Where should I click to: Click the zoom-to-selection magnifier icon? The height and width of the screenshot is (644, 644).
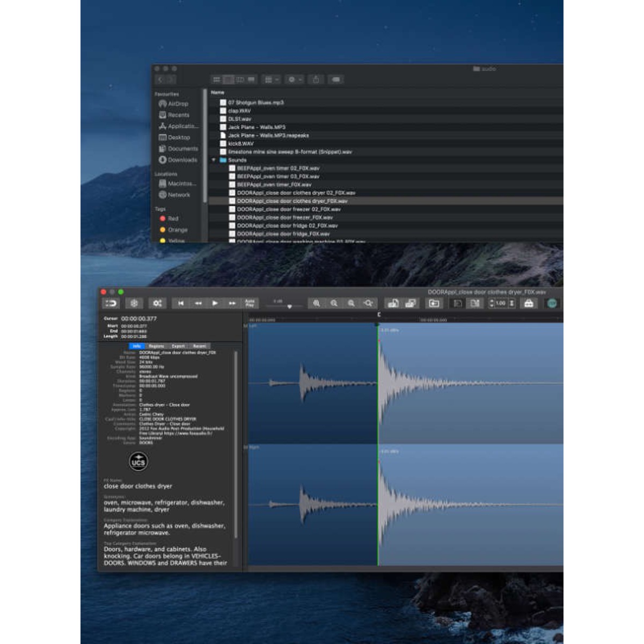pos(368,303)
